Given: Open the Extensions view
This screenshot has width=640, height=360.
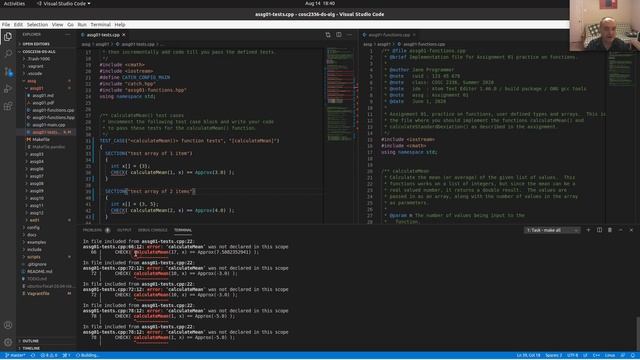Looking at the screenshot, I should point(8,107).
